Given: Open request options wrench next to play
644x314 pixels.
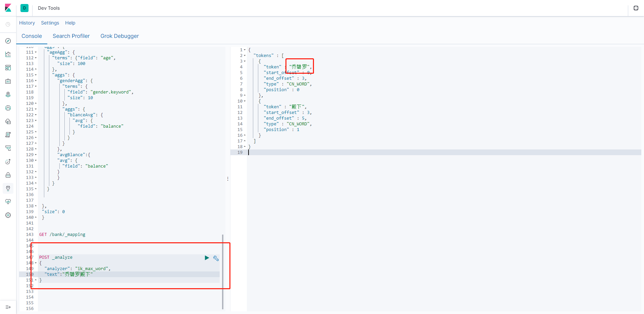Looking at the screenshot, I should pos(216,258).
